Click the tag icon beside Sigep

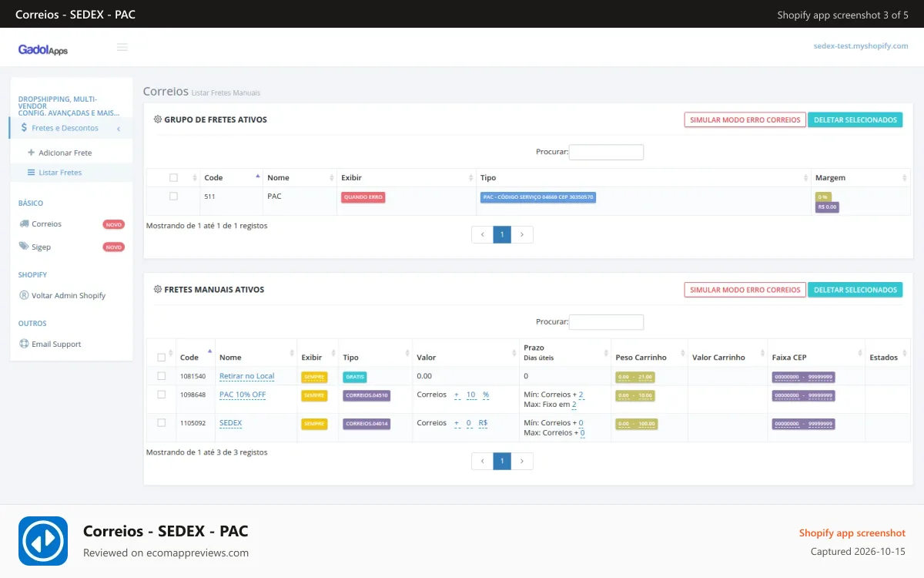tap(24, 247)
